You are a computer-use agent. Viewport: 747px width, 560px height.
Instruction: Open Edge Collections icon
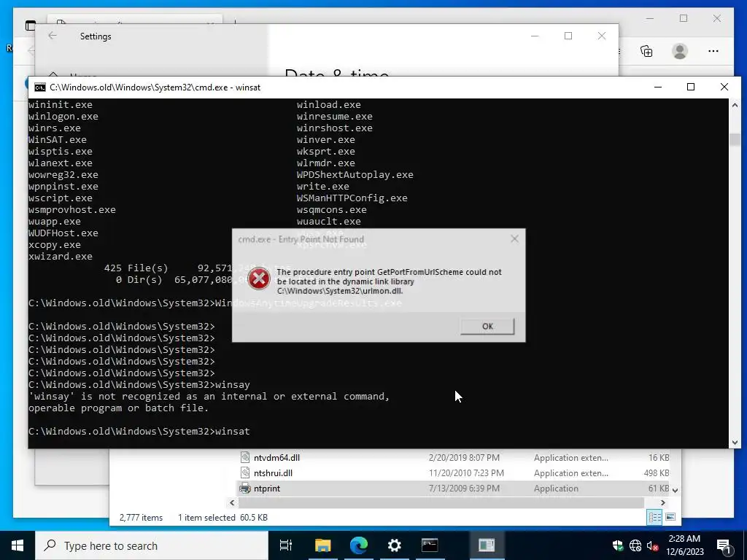pos(646,51)
